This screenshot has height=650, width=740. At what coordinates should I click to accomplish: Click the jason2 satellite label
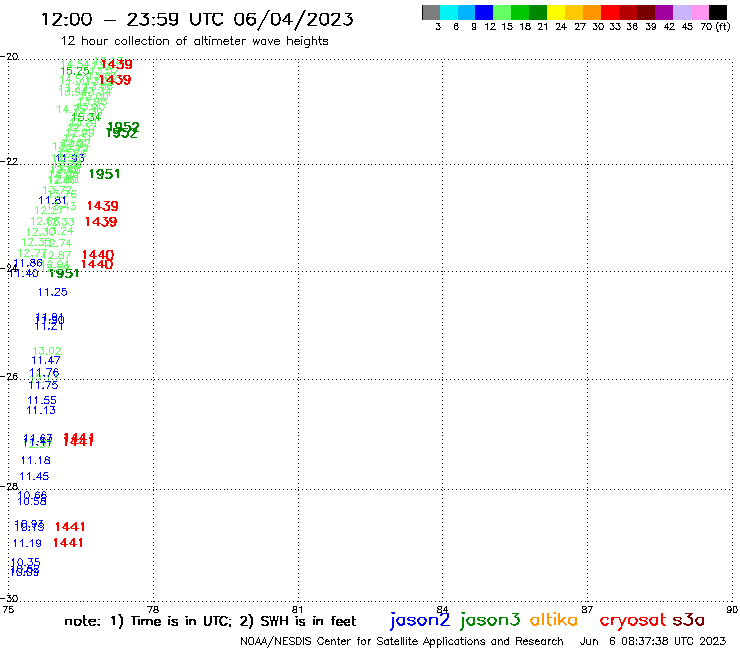point(420,620)
